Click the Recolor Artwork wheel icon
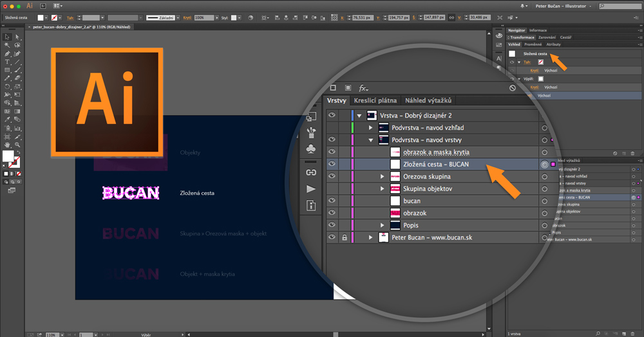 (x=251, y=17)
